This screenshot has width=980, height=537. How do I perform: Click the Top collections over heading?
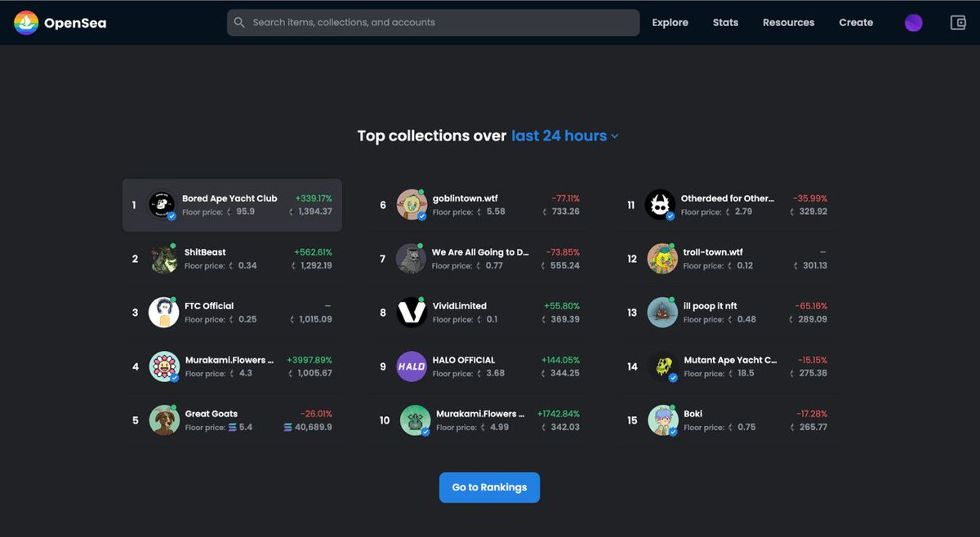tap(432, 136)
